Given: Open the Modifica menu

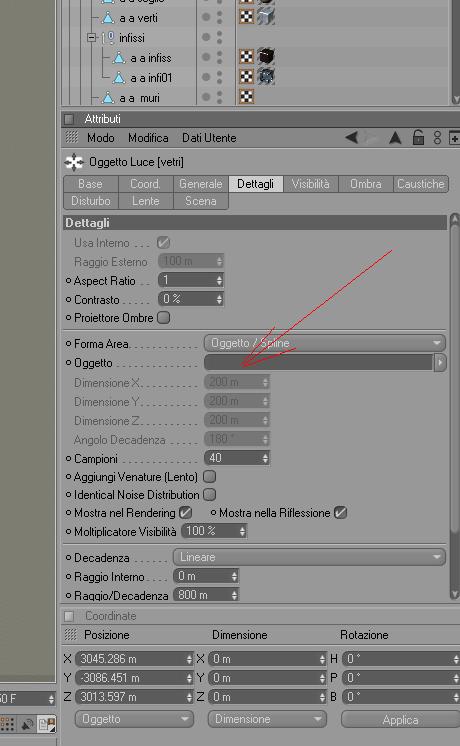Looking at the screenshot, I should pyautogui.click(x=148, y=138).
